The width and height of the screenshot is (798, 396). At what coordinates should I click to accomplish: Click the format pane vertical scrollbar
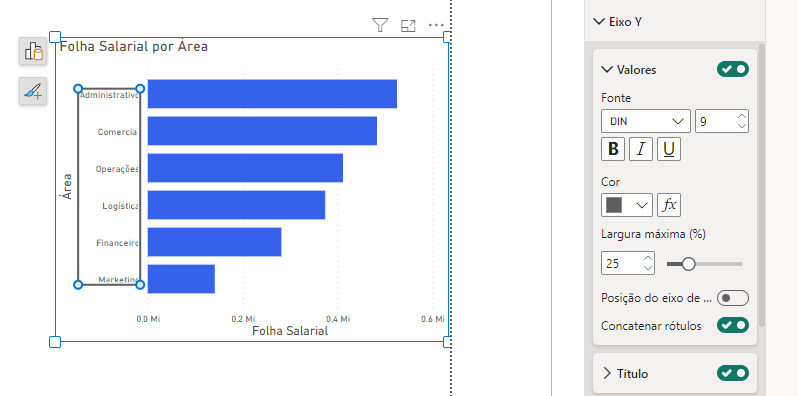tap(761, 186)
